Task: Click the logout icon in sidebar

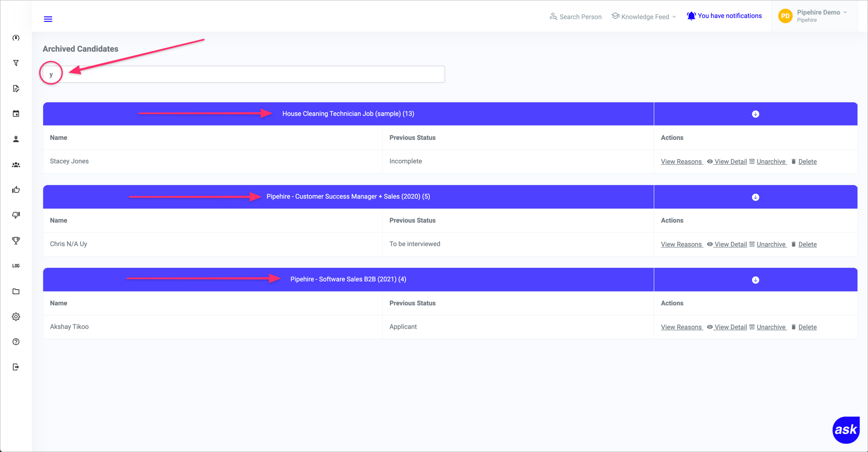Action: pyautogui.click(x=16, y=367)
